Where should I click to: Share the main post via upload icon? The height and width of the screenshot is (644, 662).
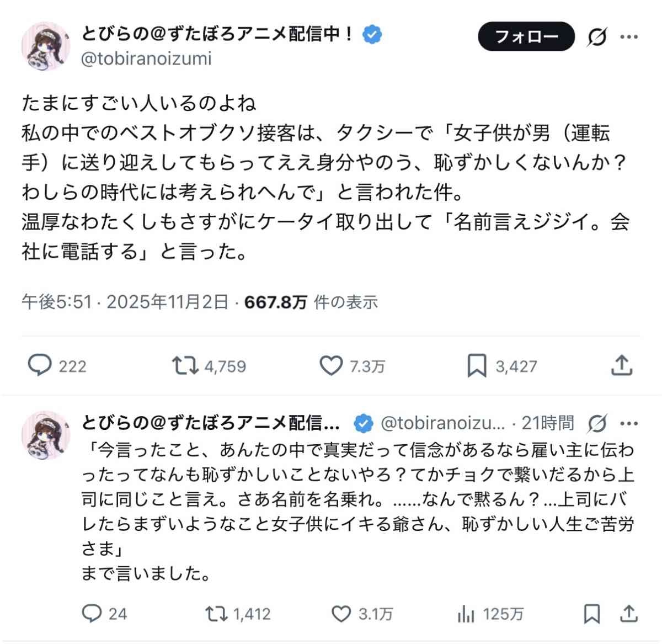(x=621, y=365)
